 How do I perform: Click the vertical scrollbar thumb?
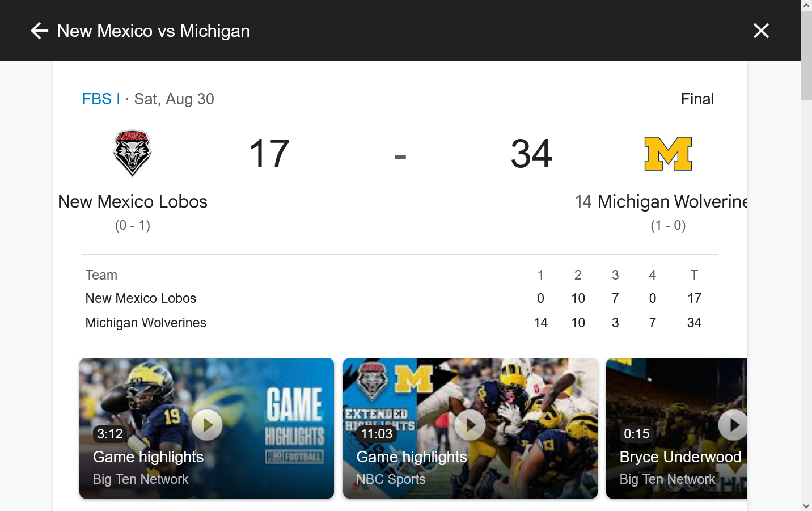(806, 56)
